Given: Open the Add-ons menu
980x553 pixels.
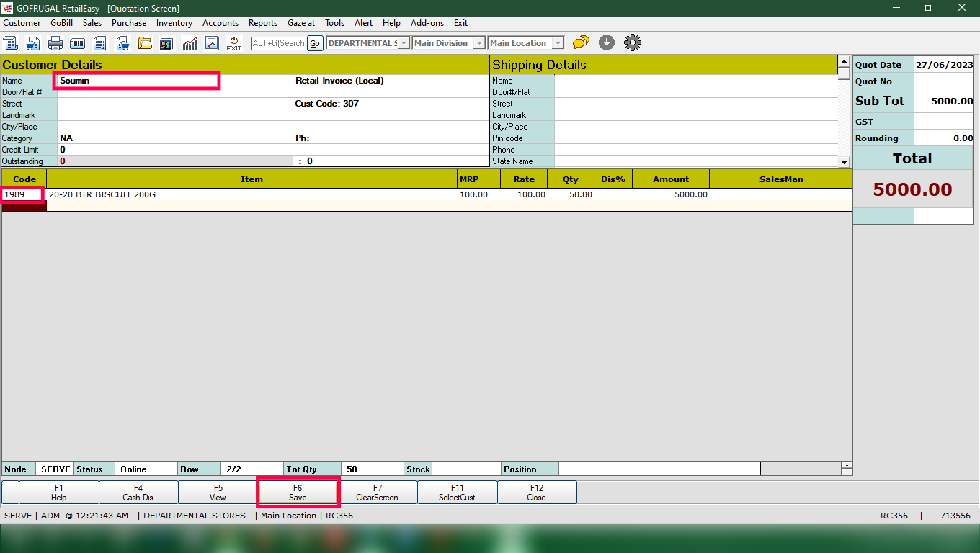Looking at the screenshot, I should point(427,23).
